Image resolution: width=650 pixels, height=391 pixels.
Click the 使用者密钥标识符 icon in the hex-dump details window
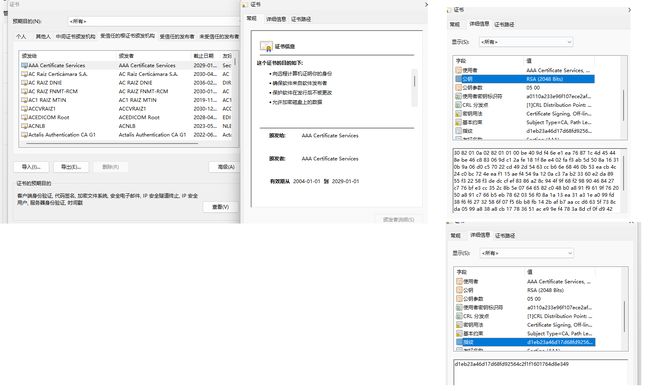pos(458,97)
